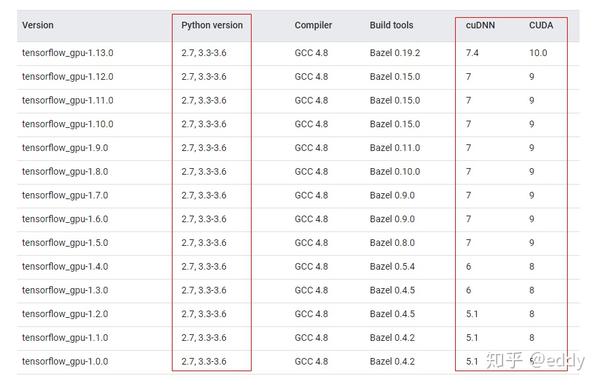Click Python version cell for tensorflow_gpu-1.5.0

pos(204,243)
